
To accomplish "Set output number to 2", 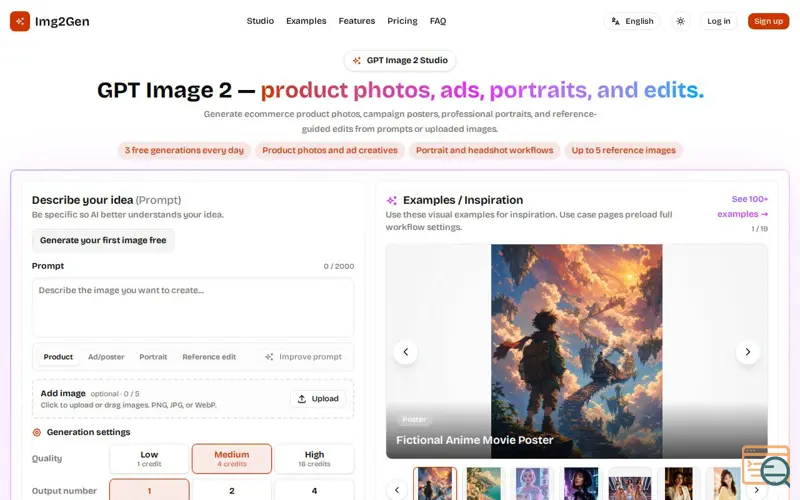I will tap(232, 490).
